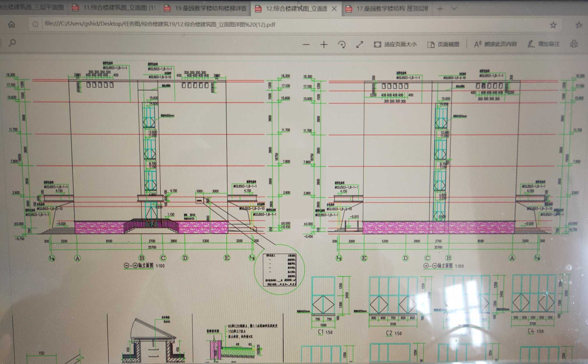Image resolution: width=588 pixels, height=364 pixels.
Task: Click the 轴立面图 1:100 title of the left elevation
Action: point(144,266)
